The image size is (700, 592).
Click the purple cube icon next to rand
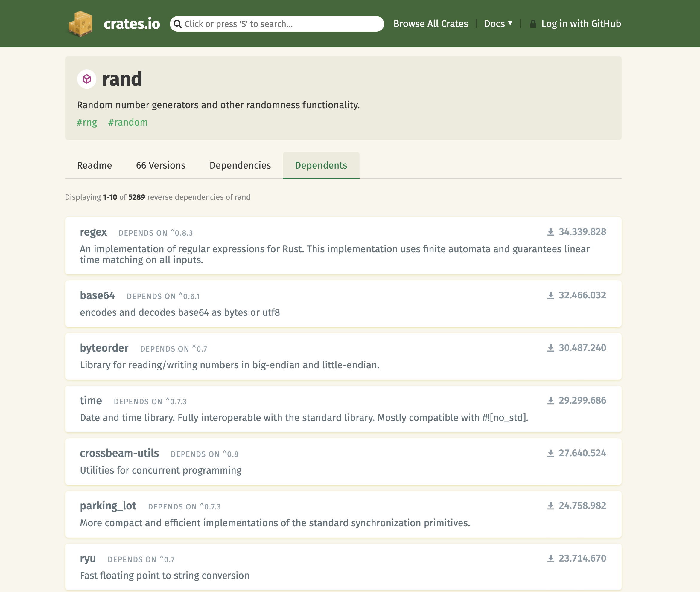(x=87, y=79)
